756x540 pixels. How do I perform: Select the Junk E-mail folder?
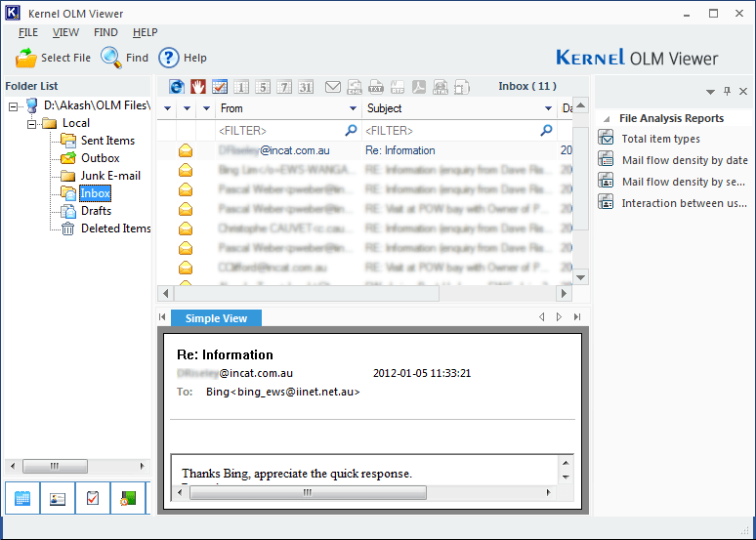(x=110, y=176)
